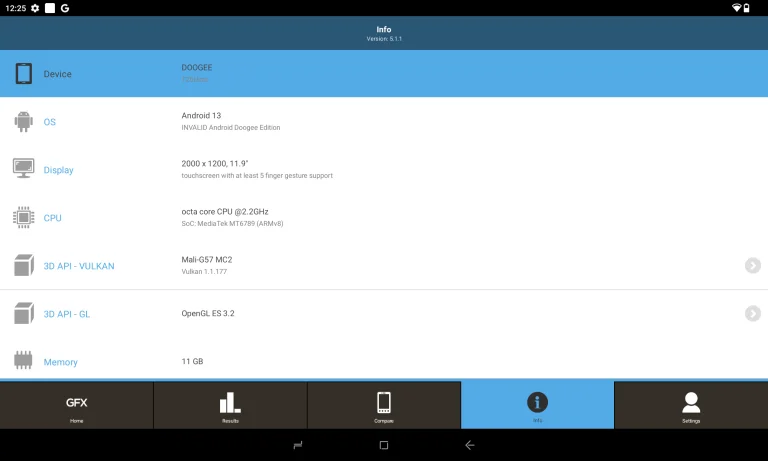Viewport: 768px width, 461px height.
Task: Open the GFX Home tab
Action: pyautogui.click(x=76, y=405)
